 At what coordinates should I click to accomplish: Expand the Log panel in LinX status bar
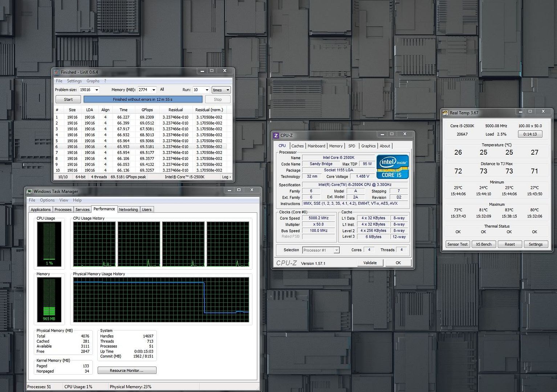click(226, 177)
